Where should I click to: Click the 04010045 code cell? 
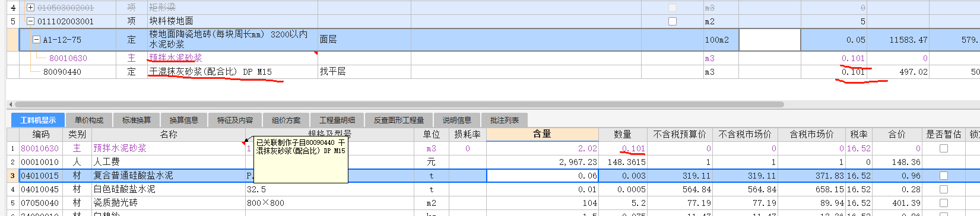(40, 189)
